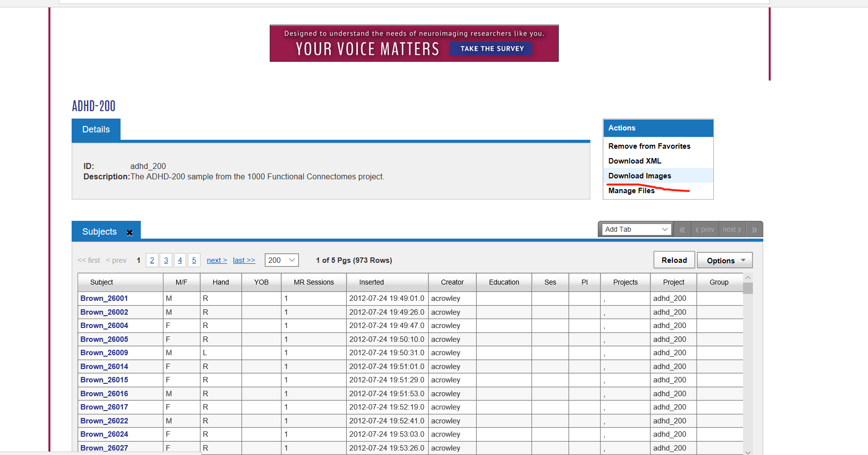Close the Subjects tab with X icon
The width and height of the screenshot is (868, 455).
point(129,233)
